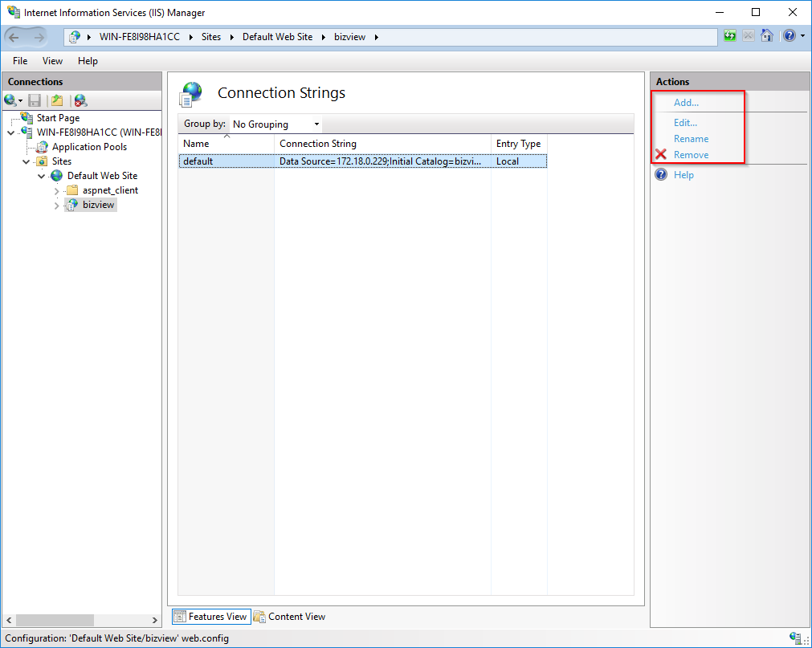This screenshot has width=812, height=648.
Task: Switch to Features View tab
Action: (x=211, y=617)
